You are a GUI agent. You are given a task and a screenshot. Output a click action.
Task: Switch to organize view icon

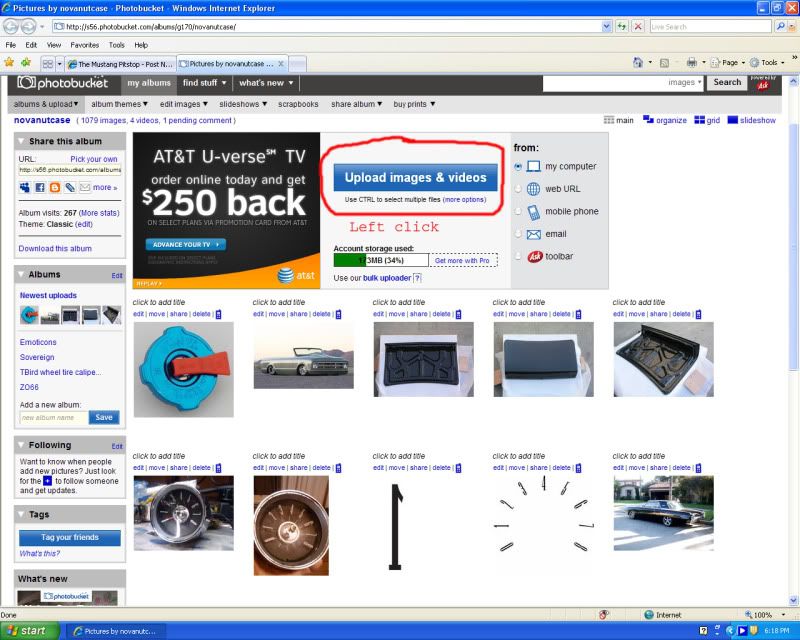tap(648, 119)
